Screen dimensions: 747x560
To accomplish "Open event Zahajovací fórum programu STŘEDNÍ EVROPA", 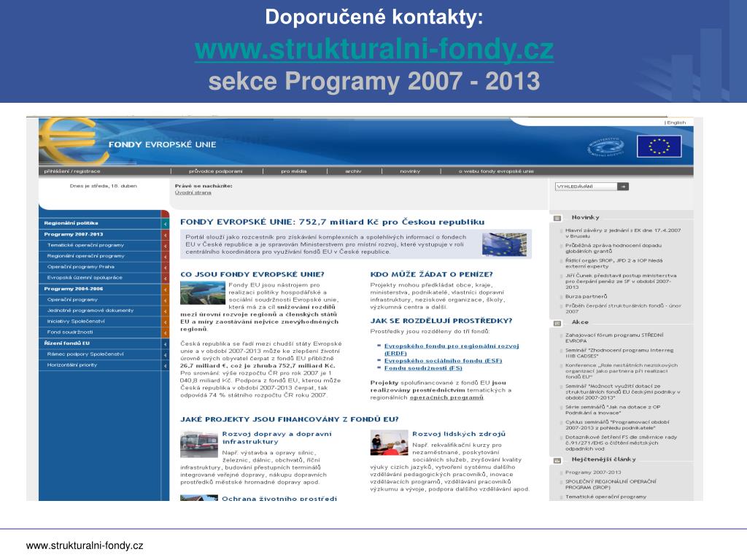I will (614, 338).
